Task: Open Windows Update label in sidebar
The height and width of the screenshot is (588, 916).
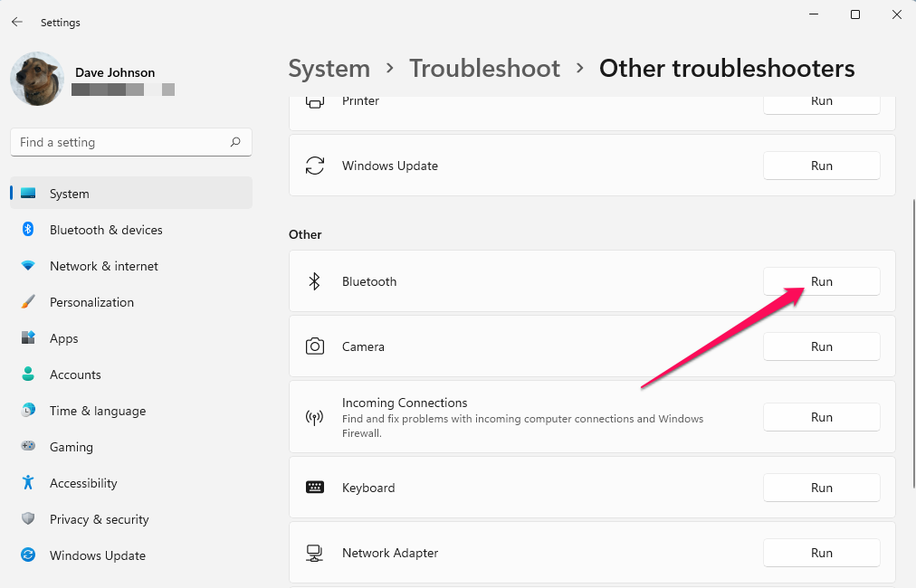Action: 98,555
